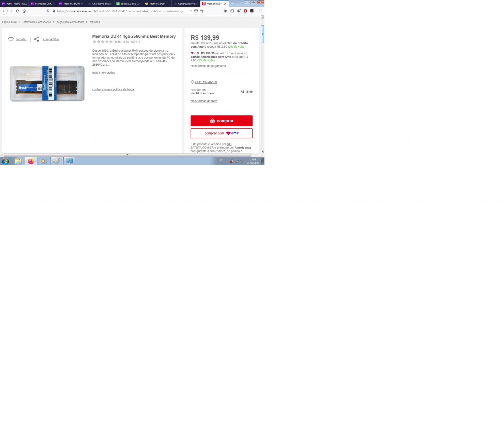The width and height of the screenshot is (504, 426).
Task: Bookmark this page with the star
Action: click(x=202, y=11)
